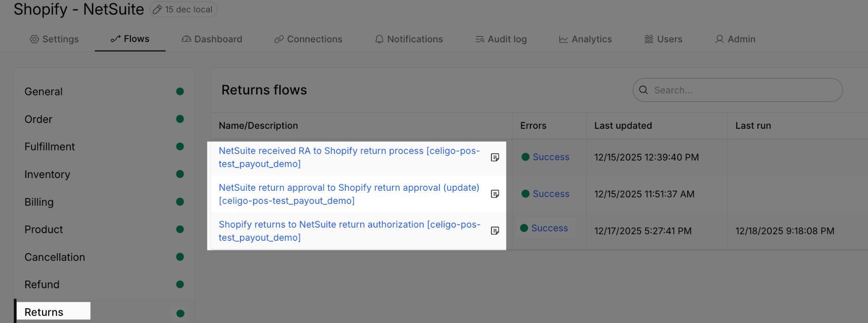Open NetSuite return approval to Shopify return approval flow
Image resolution: width=868 pixels, height=323 pixels.
point(349,194)
